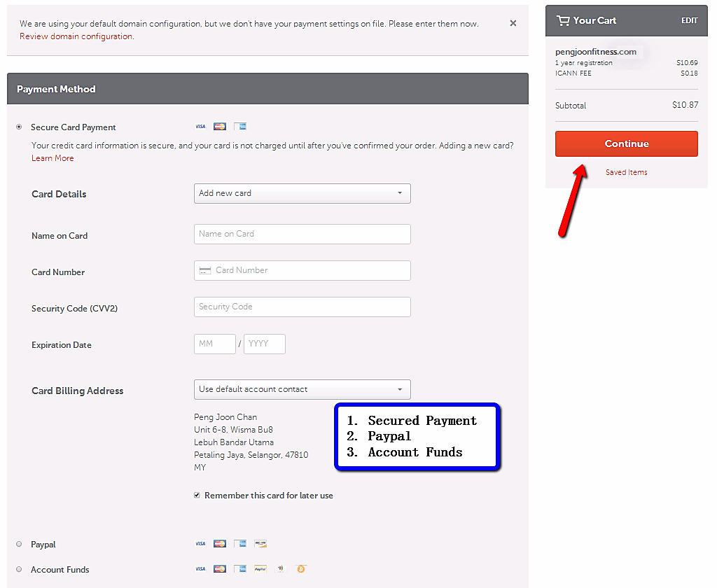Click the Security Code input field

[302, 307]
